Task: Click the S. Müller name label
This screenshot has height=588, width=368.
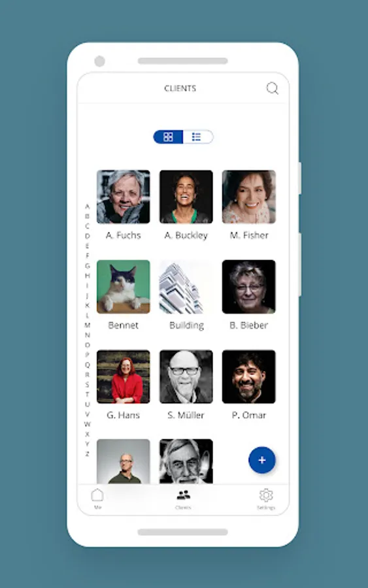Action: 186,415
